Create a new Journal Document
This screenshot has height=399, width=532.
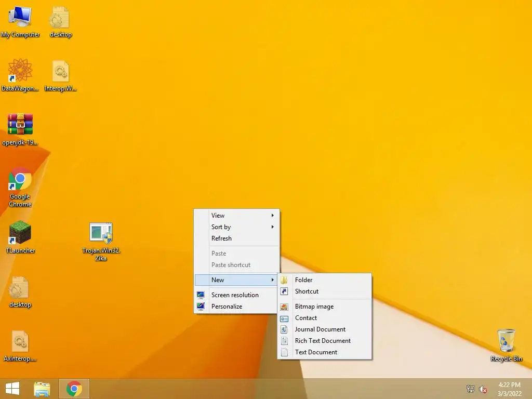click(325, 329)
